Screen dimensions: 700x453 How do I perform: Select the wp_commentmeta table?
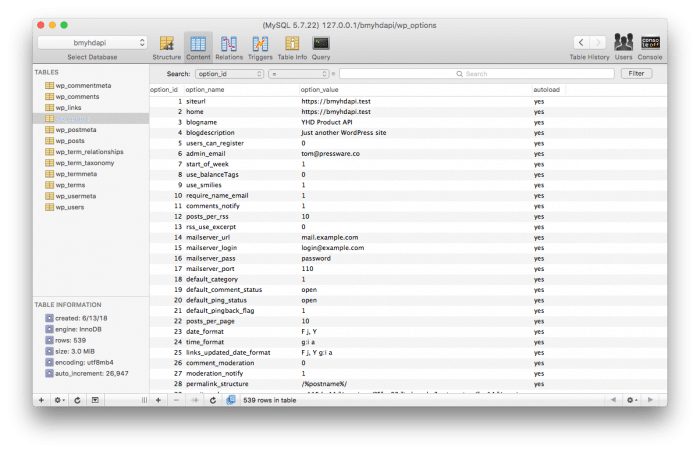pos(83,85)
